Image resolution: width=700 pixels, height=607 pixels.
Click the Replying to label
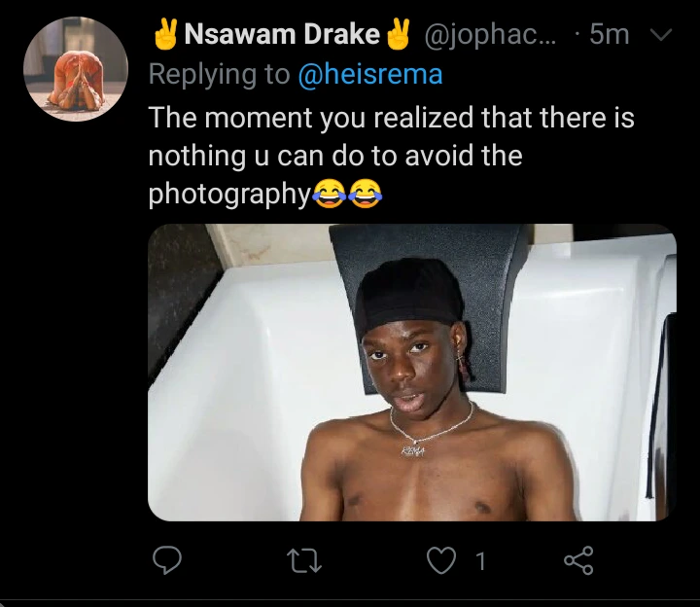(219, 74)
